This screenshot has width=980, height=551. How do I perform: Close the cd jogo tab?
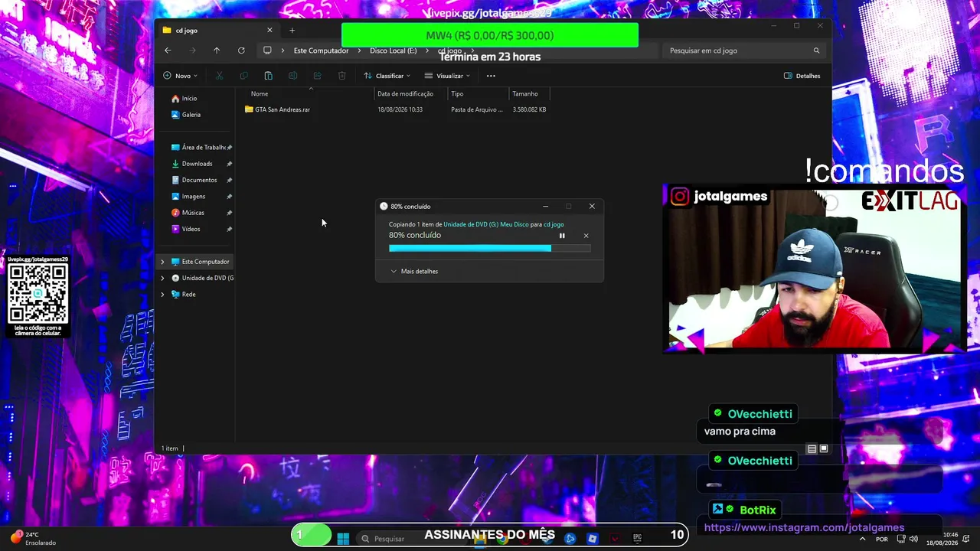pos(269,31)
